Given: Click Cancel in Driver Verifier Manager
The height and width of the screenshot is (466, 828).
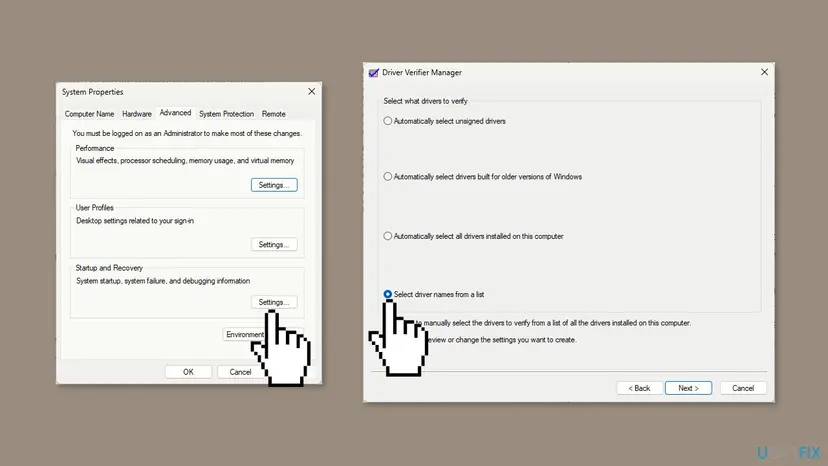Looking at the screenshot, I should (743, 388).
